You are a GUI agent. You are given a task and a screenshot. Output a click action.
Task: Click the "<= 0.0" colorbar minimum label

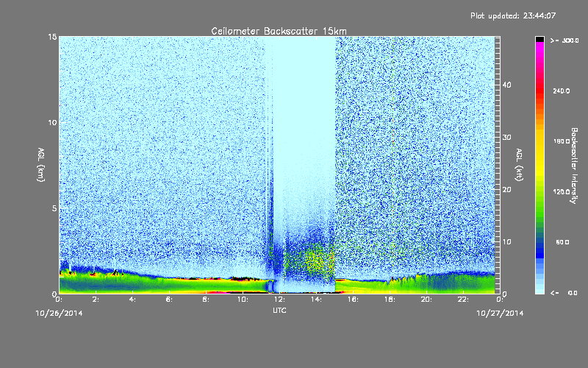tap(564, 293)
